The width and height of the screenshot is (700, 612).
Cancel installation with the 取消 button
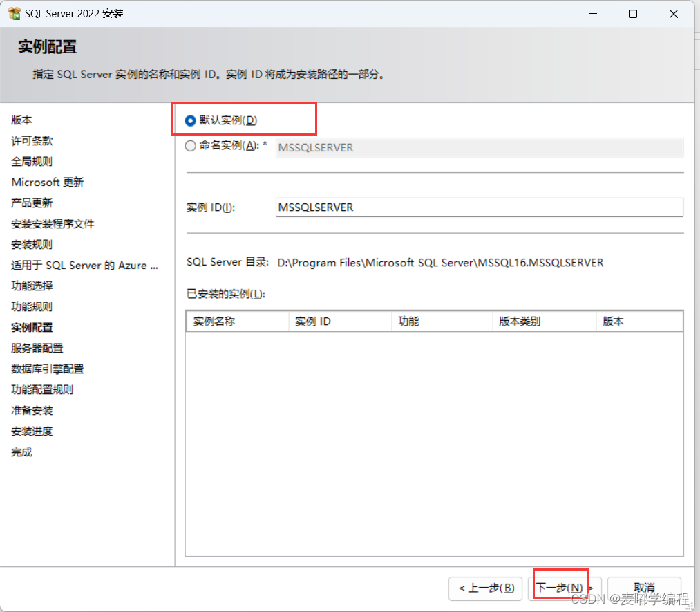[x=643, y=588]
